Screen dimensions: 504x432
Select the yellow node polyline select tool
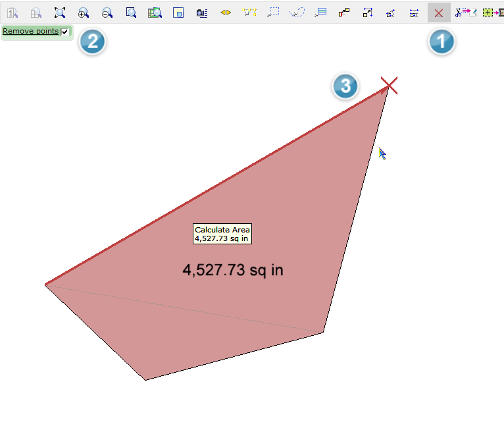(249, 13)
